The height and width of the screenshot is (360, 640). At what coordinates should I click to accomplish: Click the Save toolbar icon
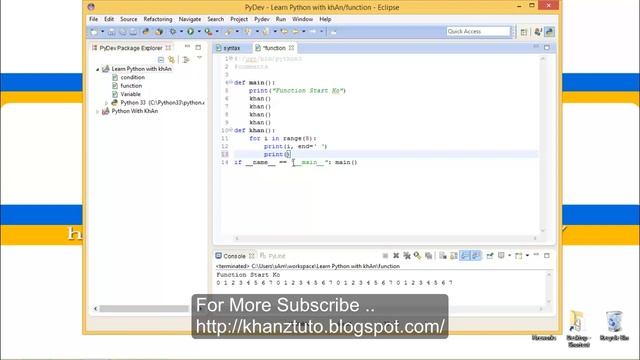tap(111, 31)
